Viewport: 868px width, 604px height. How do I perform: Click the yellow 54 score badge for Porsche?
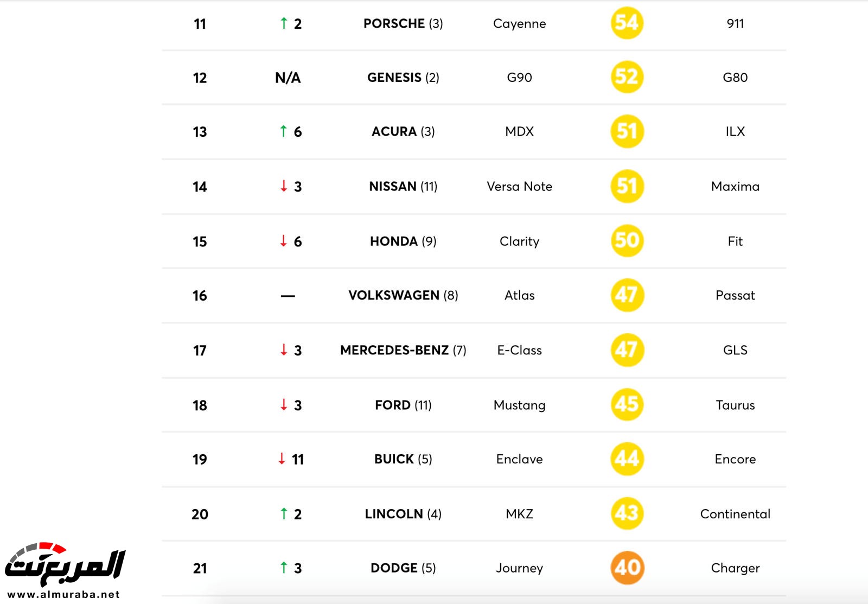tap(627, 23)
